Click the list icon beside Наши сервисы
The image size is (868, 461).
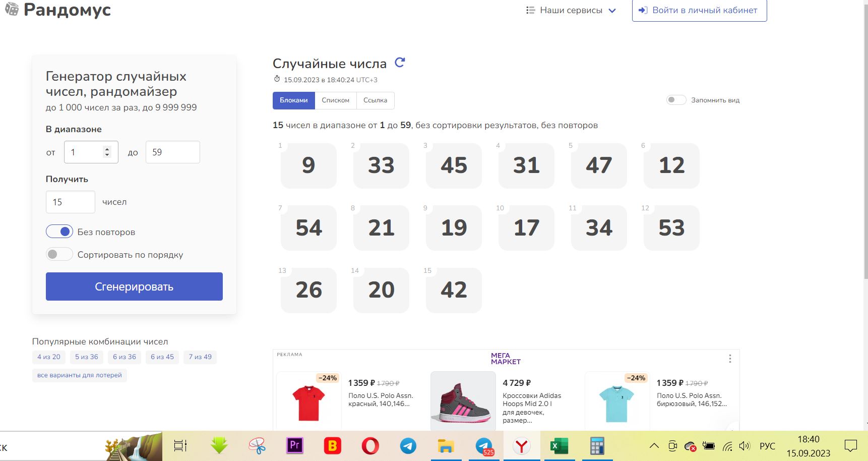tap(530, 10)
